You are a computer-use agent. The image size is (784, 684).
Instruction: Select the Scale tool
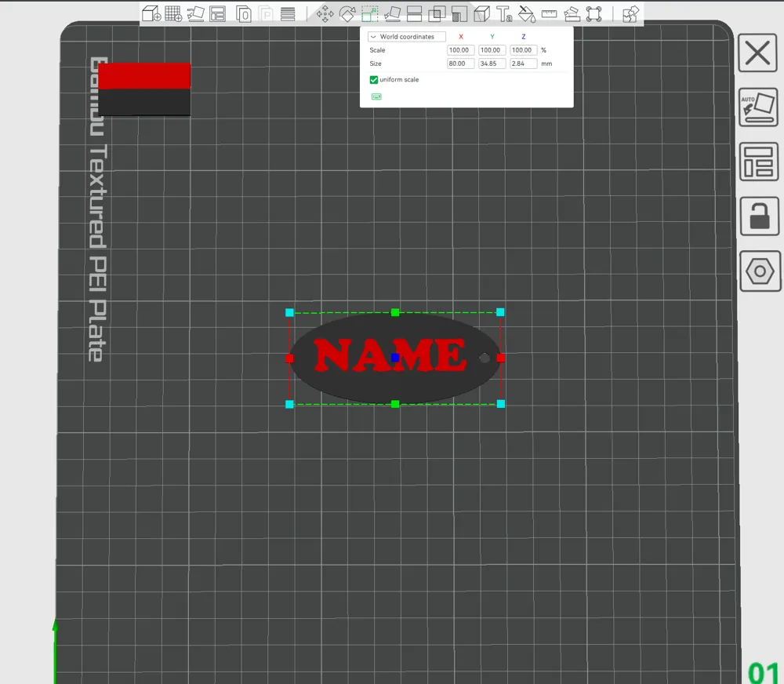click(369, 13)
